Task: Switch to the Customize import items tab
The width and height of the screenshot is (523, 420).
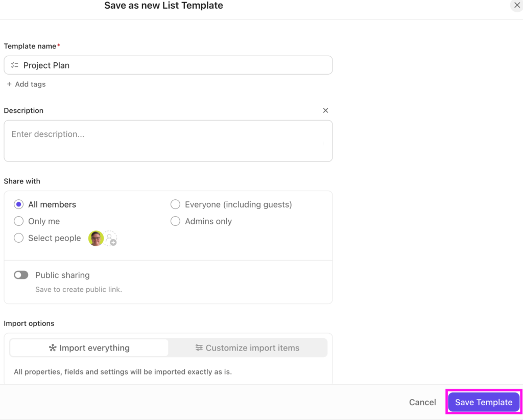Action: (248, 348)
